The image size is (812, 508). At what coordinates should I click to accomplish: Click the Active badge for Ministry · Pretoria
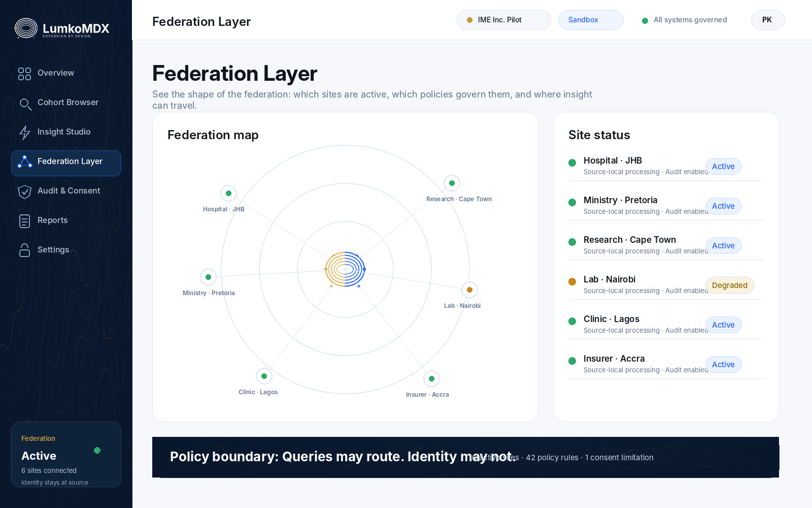pos(723,206)
